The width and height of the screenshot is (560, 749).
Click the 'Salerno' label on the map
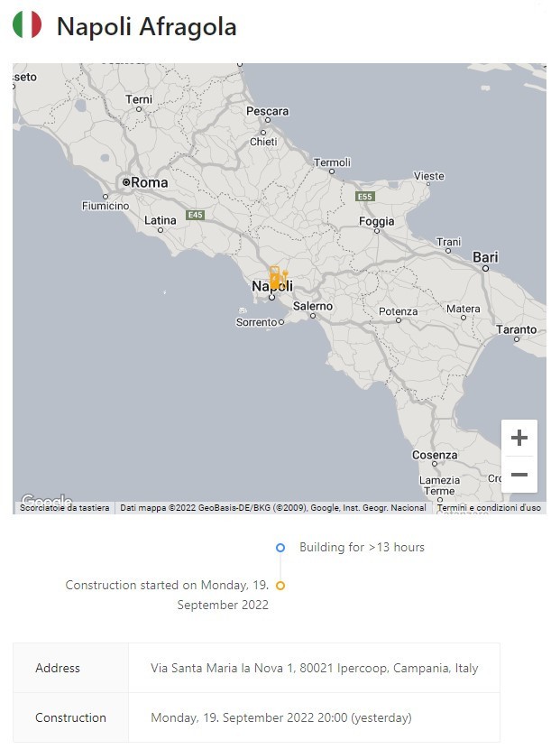(x=313, y=306)
